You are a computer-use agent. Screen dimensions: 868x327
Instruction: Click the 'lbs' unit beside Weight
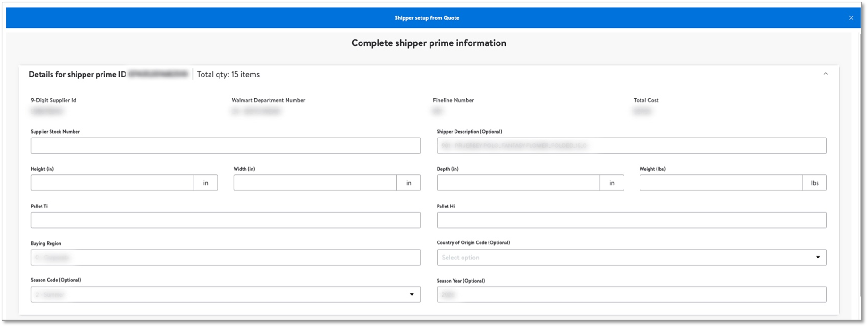pyautogui.click(x=815, y=183)
